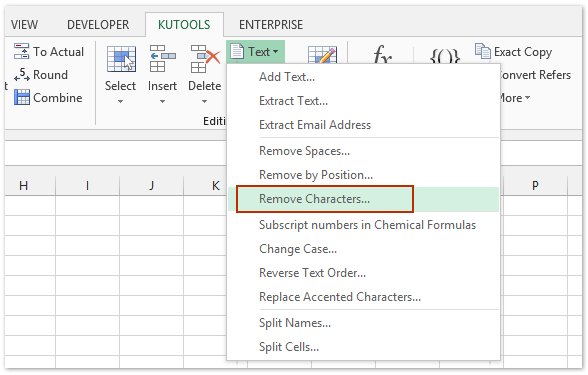Click Exact Copy label text
The image size is (588, 375).
point(523,52)
